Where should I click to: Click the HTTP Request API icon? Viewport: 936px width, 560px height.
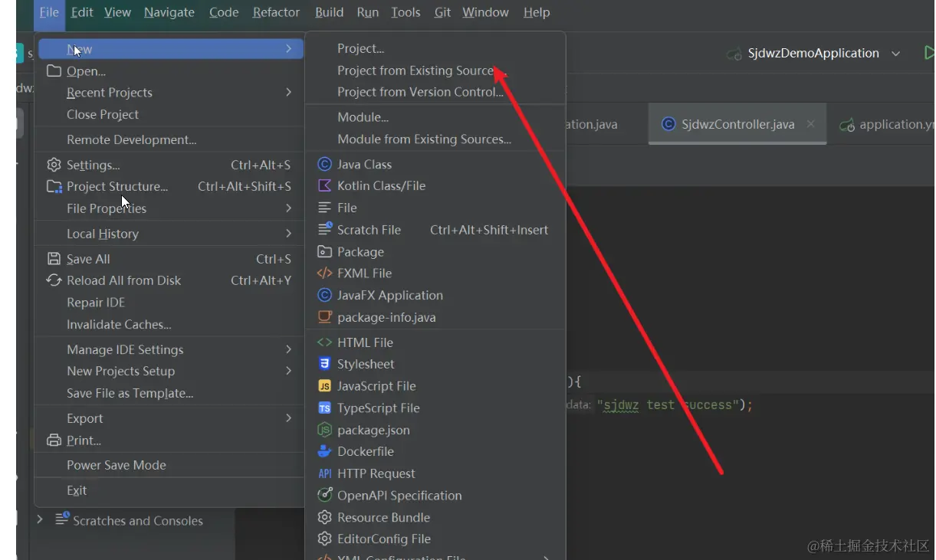pyautogui.click(x=324, y=473)
